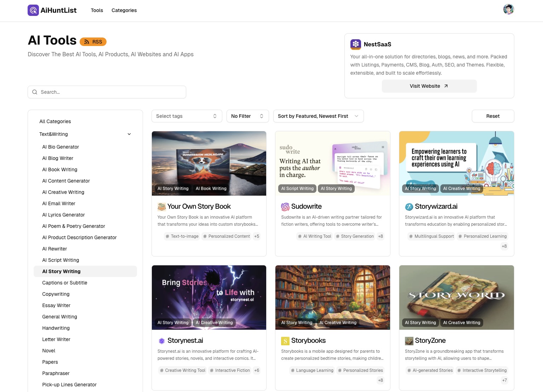This screenshot has height=392, width=543.
Task: Click the Visit Website button
Action: pyautogui.click(x=429, y=86)
